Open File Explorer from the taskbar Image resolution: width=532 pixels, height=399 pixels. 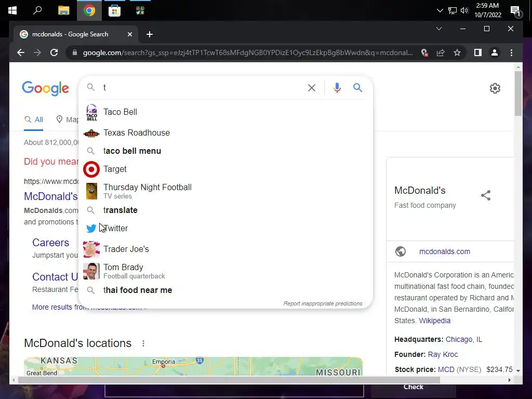[x=63, y=10]
